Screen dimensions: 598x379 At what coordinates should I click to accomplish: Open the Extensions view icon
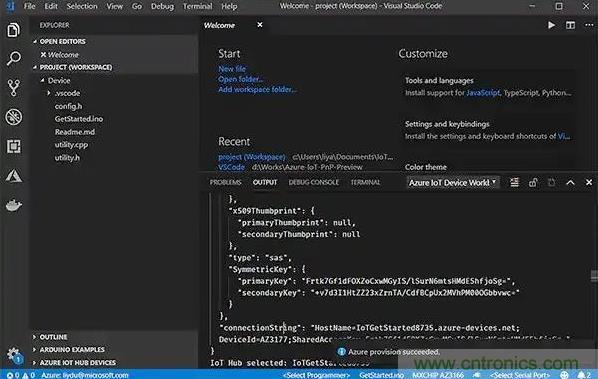14,146
